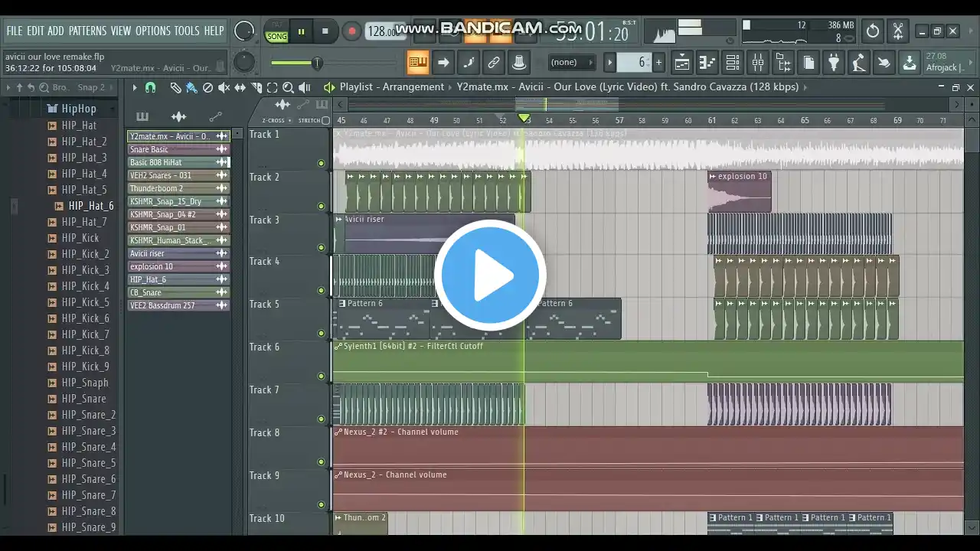Mute Track 5 with its green light
Viewport: 980px width, 551px height.
pyautogui.click(x=321, y=333)
